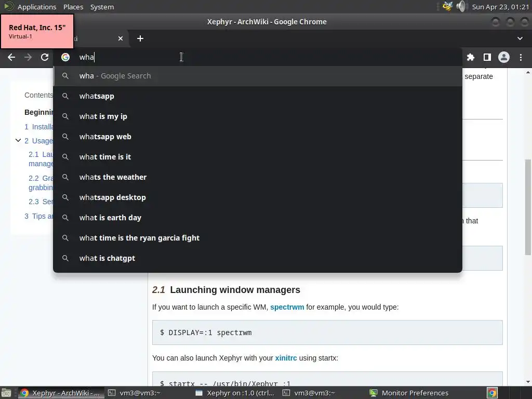This screenshot has width=532, height=399.
Task: Open the System menu
Action: point(102,7)
